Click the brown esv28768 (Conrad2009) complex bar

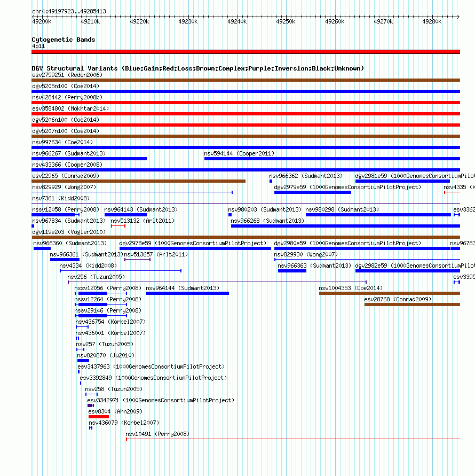[412, 305]
